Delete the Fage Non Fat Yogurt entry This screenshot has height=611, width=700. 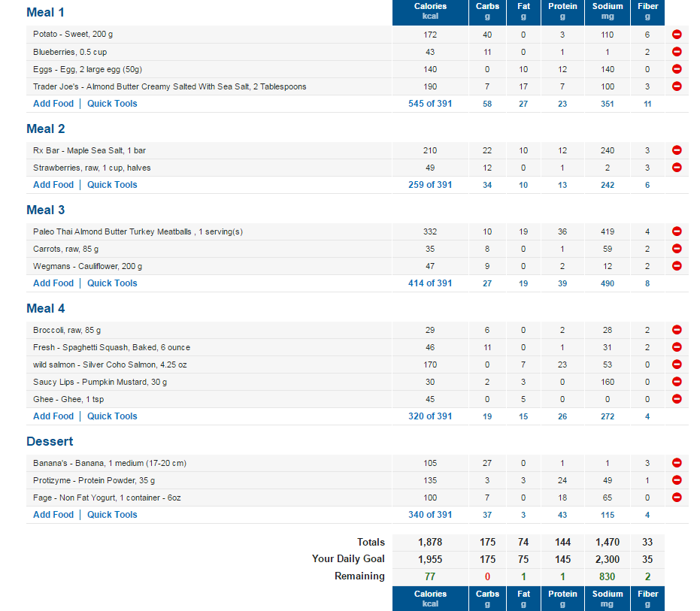pos(677,498)
